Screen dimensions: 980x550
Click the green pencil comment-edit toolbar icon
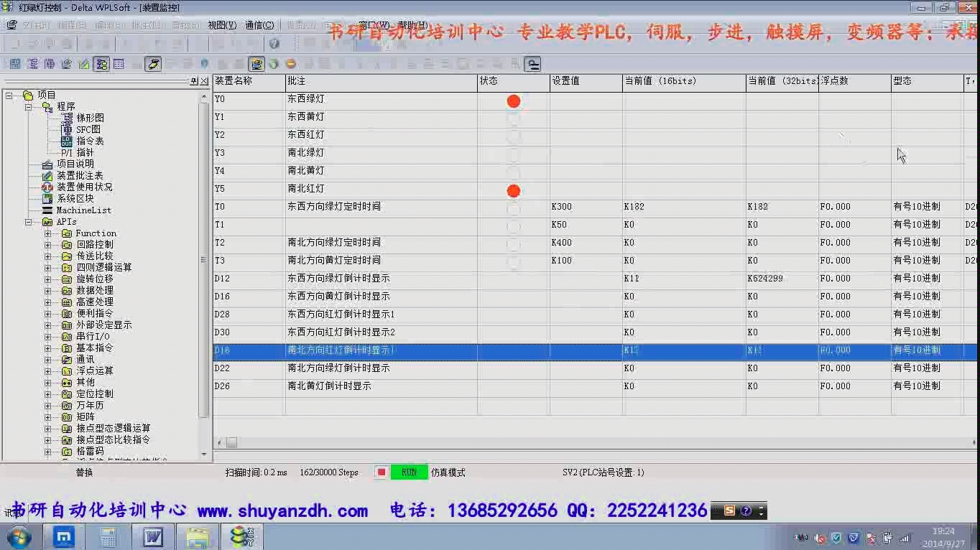tap(84, 64)
